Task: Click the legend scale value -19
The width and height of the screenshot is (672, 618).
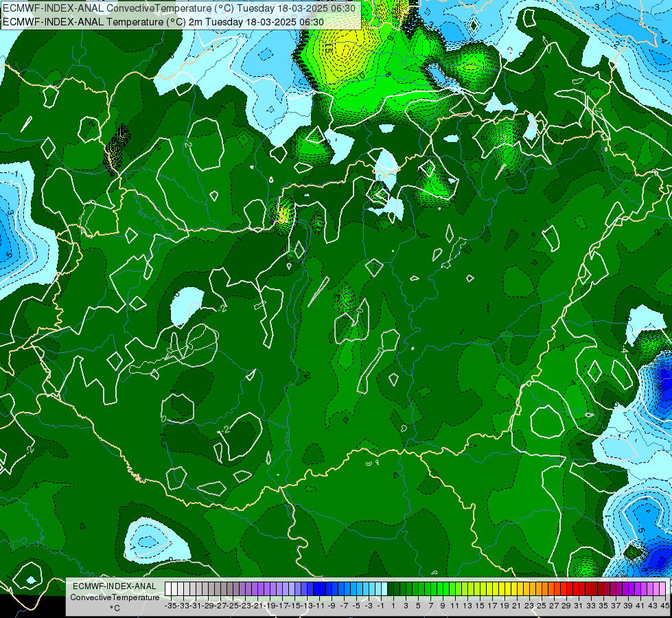Action: (270, 606)
